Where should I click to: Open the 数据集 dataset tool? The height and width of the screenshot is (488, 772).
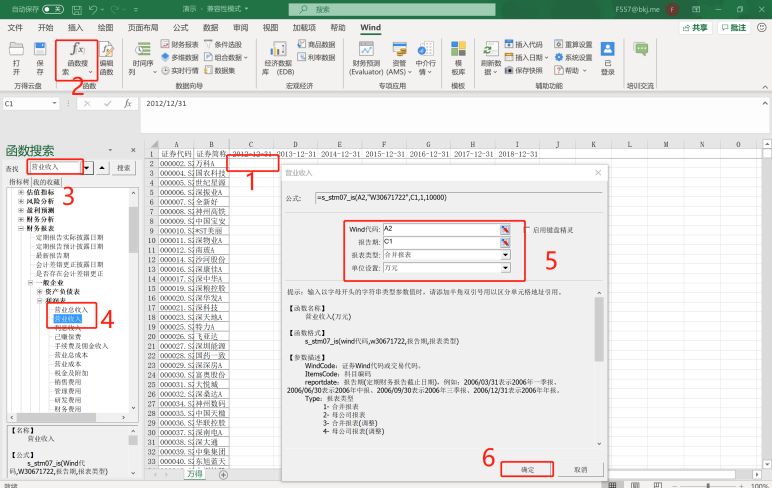220,70
